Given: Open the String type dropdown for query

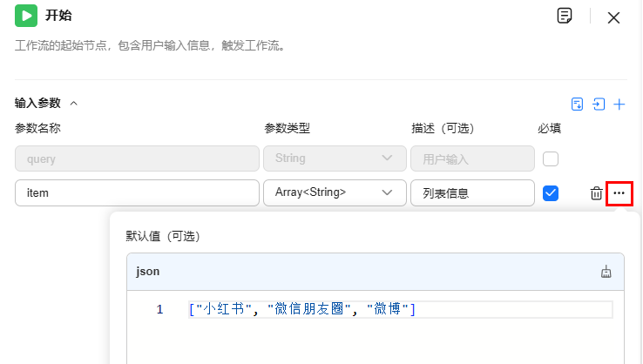Looking at the screenshot, I should click(x=335, y=158).
